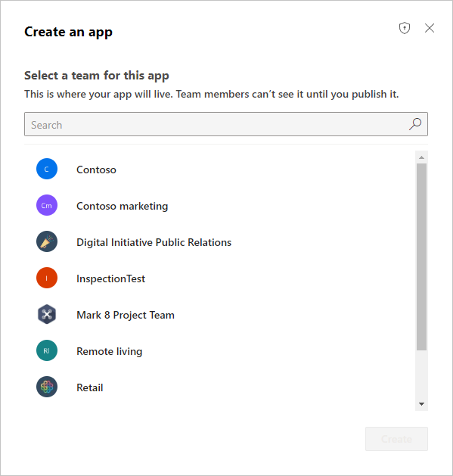The image size is (453, 476).
Task: Choose Digital Initiative Public Relations
Action: coord(154,243)
